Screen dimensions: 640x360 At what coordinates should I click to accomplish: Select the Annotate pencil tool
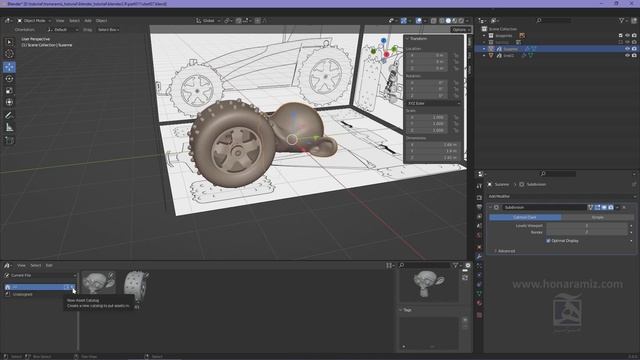[9, 116]
